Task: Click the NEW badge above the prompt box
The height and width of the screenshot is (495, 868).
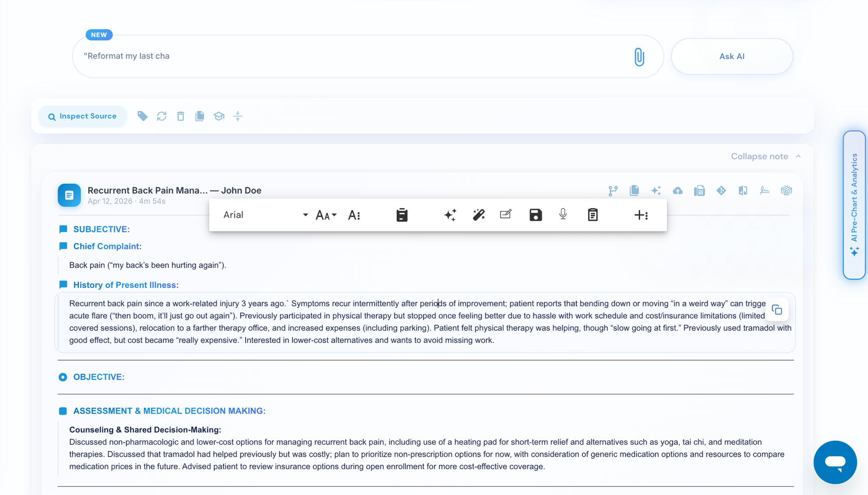Action: [x=99, y=35]
